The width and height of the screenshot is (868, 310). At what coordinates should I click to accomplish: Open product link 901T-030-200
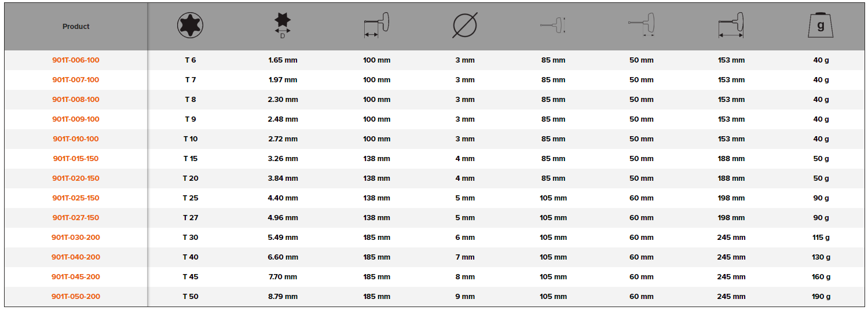click(x=76, y=238)
